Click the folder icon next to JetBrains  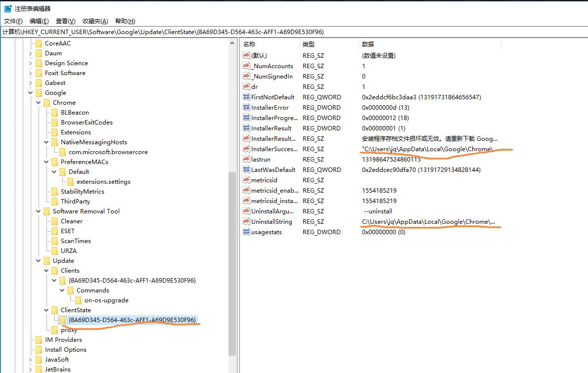click(x=39, y=369)
